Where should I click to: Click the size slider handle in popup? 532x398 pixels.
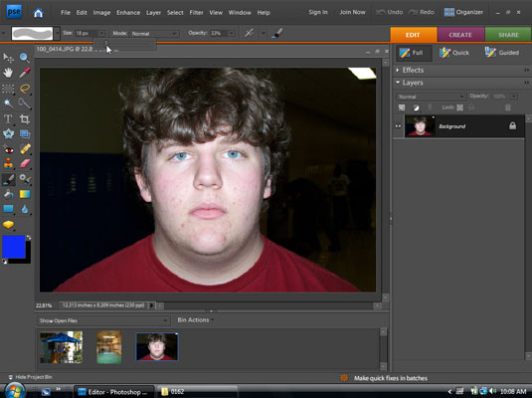click(x=106, y=43)
